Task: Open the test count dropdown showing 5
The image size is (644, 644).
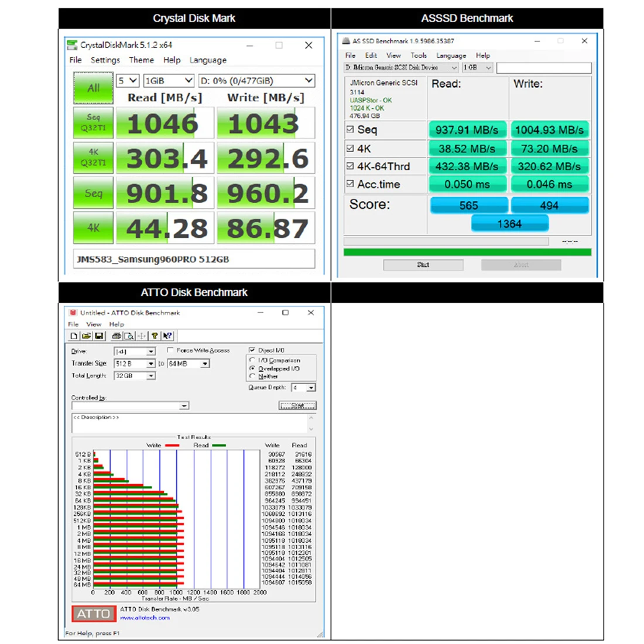Action: (128, 81)
